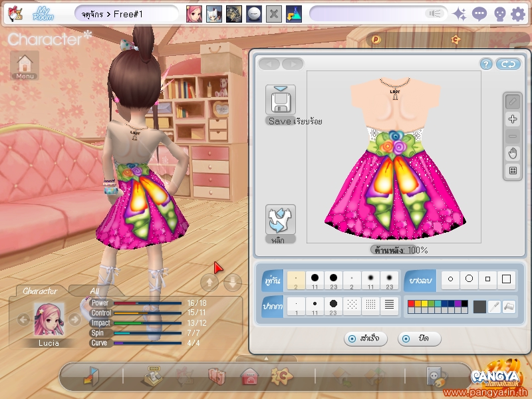
Task: Open the red house icon in bottom bar
Action: 249,376
